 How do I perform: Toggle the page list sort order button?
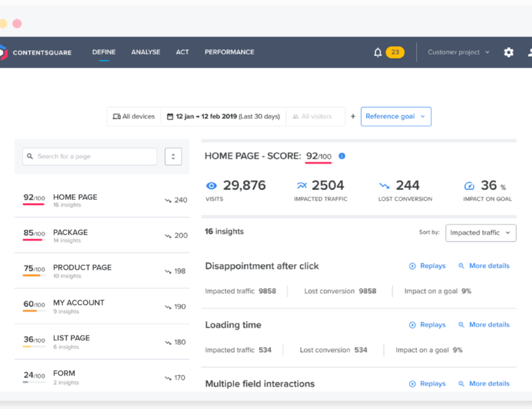point(173,157)
